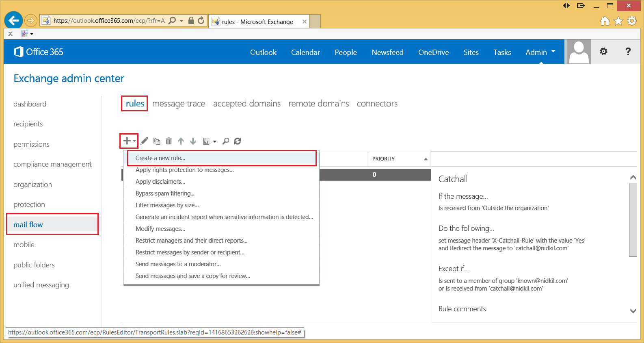Click the Office 365 logo

[39, 52]
